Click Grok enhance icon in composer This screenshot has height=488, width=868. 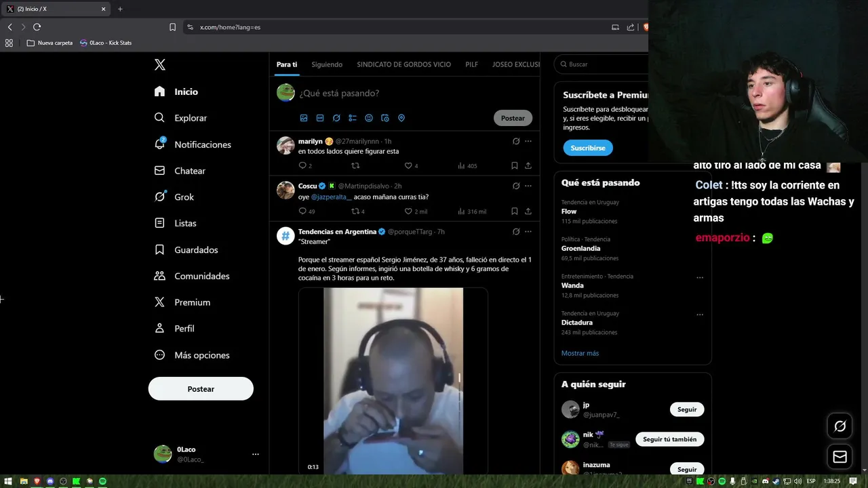coord(336,118)
